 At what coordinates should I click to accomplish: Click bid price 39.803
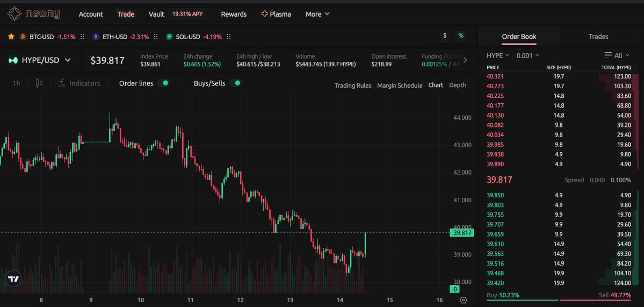(x=495, y=205)
